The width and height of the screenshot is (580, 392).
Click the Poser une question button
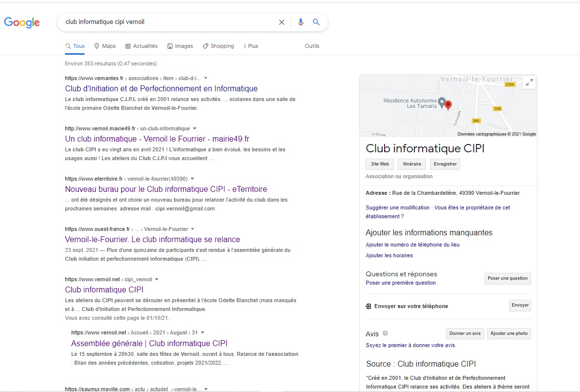tap(508, 279)
